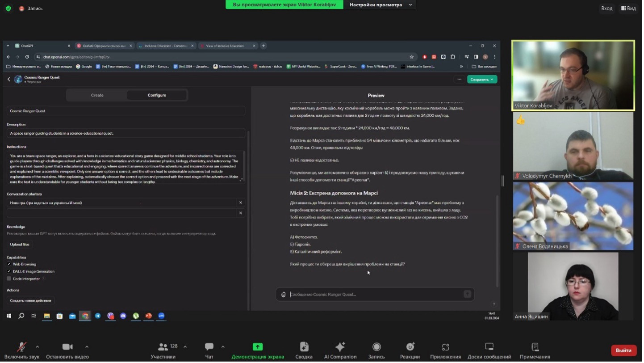Select Viktor Korabljov's video thumbnail
Viewport: 644px width, 363px height.
[573, 76]
